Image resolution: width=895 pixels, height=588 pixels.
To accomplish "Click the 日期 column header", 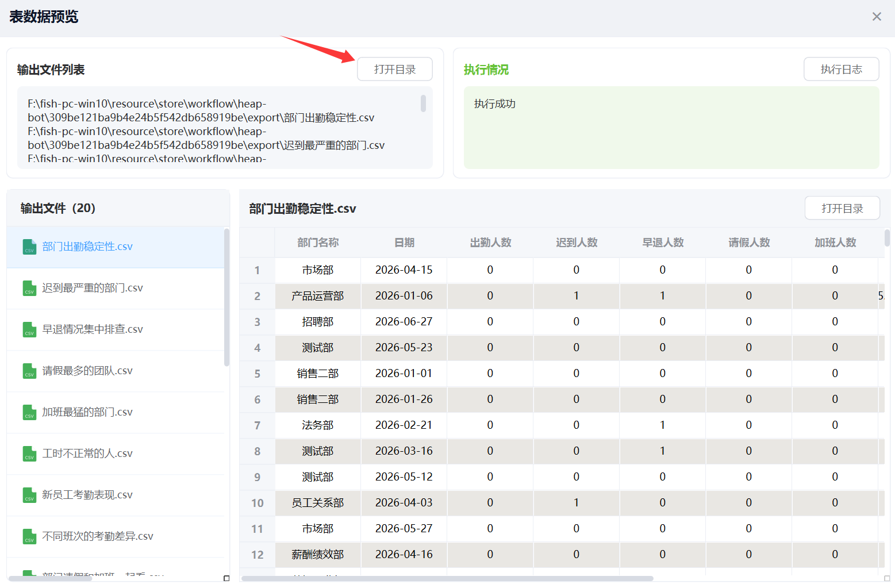I will click(x=404, y=243).
